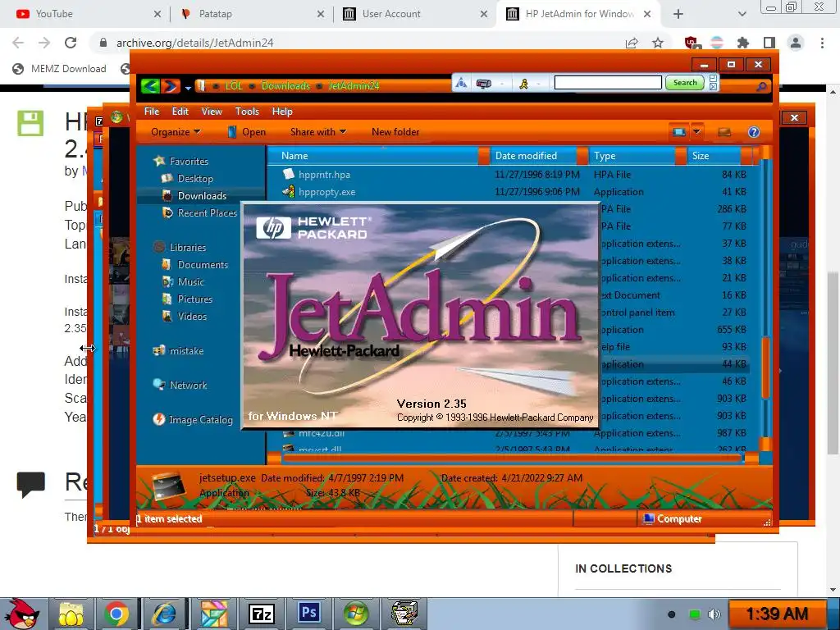
Task: Click the file list horizontal scrollbar
Action: pos(512,458)
